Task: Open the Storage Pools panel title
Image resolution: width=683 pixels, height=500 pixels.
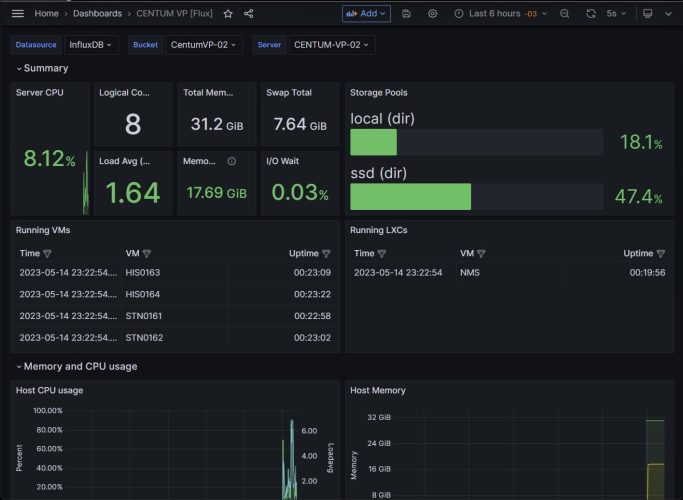Action: (379, 93)
